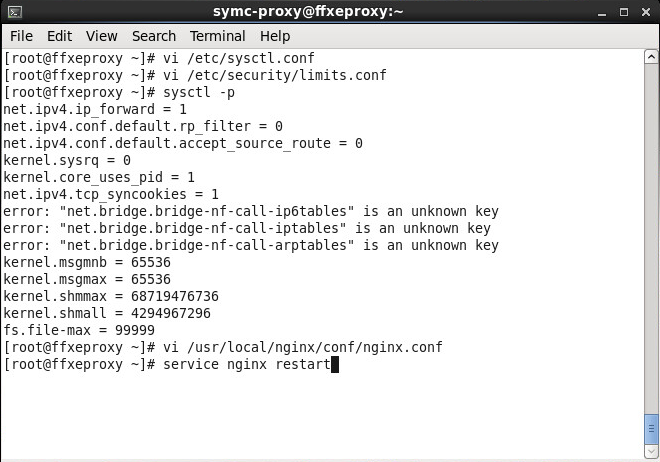
Task: Show the Help menu
Action: [x=274, y=36]
